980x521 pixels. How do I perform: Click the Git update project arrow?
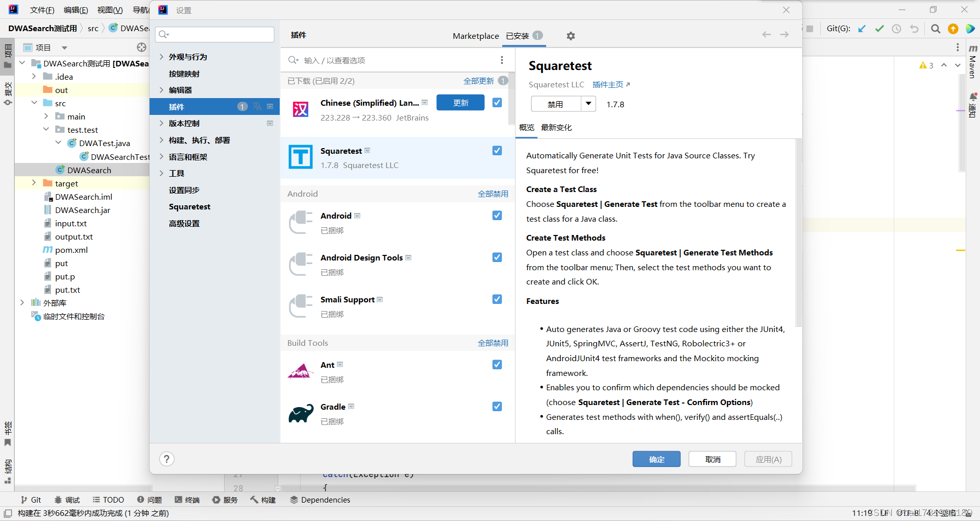(862, 29)
